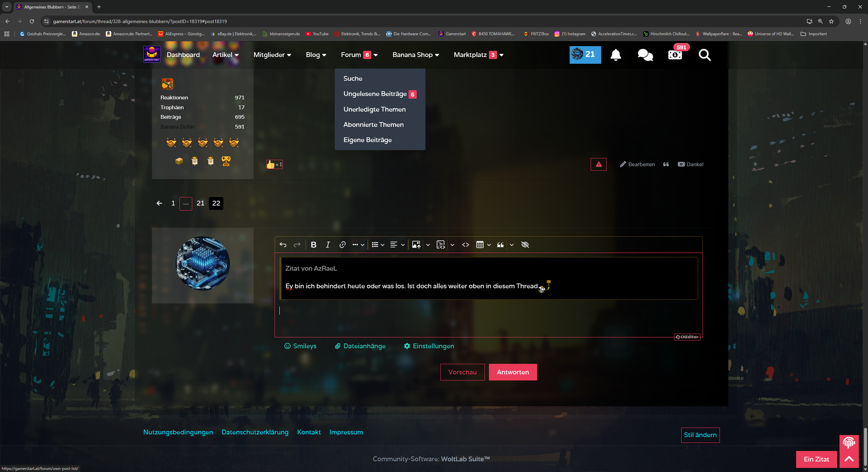Select Ungelesene Beiträge from the Forum menu
The image size is (868, 472).
(x=375, y=94)
